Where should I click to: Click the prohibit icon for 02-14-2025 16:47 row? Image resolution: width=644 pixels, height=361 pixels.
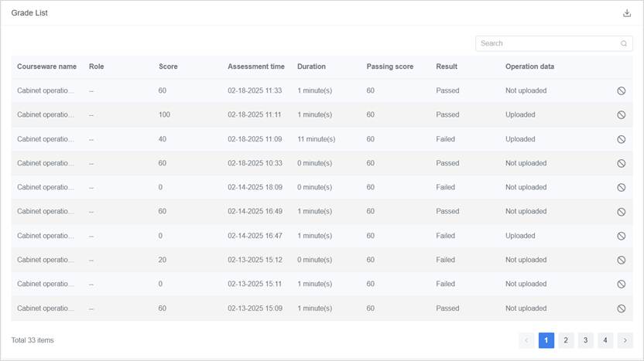tap(621, 236)
